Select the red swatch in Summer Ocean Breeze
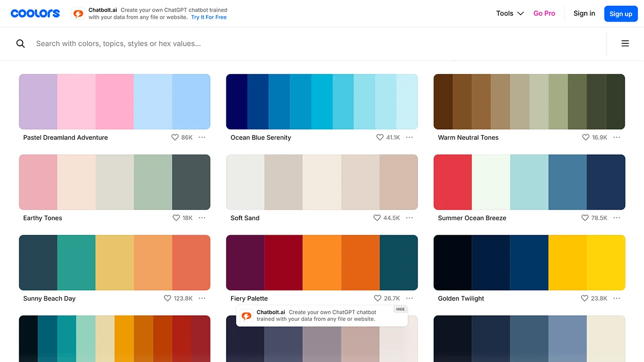The height and width of the screenshot is (362, 644). point(453,182)
